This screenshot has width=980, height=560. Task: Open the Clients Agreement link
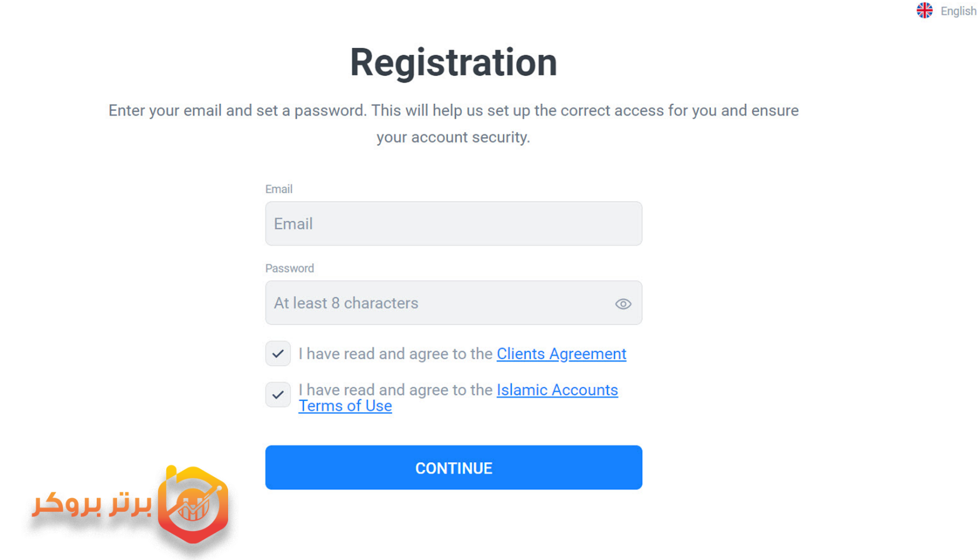click(561, 354)
